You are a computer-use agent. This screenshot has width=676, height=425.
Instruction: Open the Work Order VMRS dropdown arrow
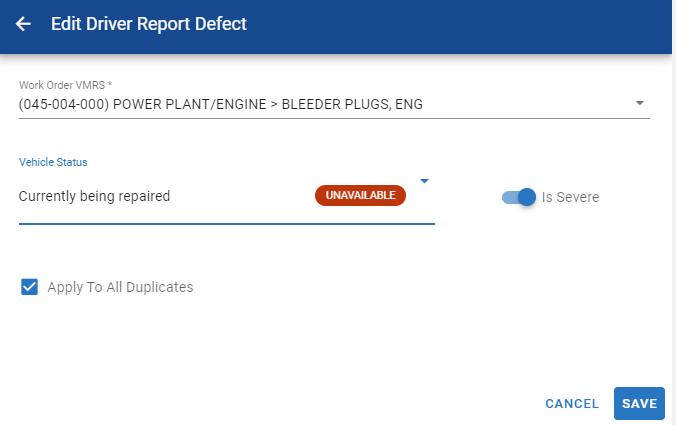pos(639,103)
